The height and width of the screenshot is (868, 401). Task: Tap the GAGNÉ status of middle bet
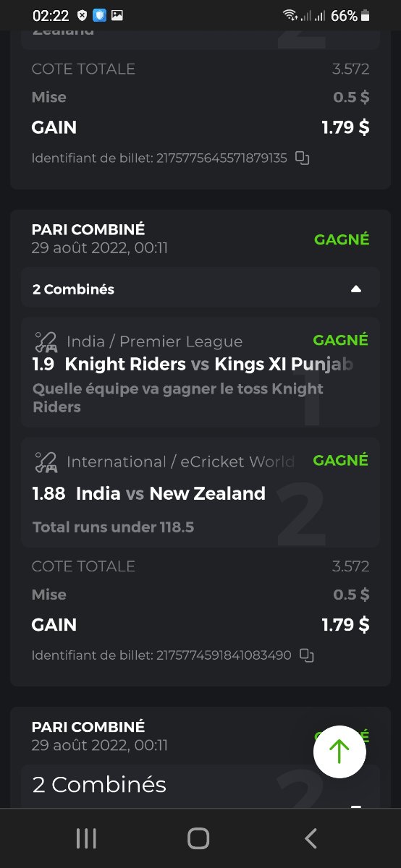click(x=342, y=239)
